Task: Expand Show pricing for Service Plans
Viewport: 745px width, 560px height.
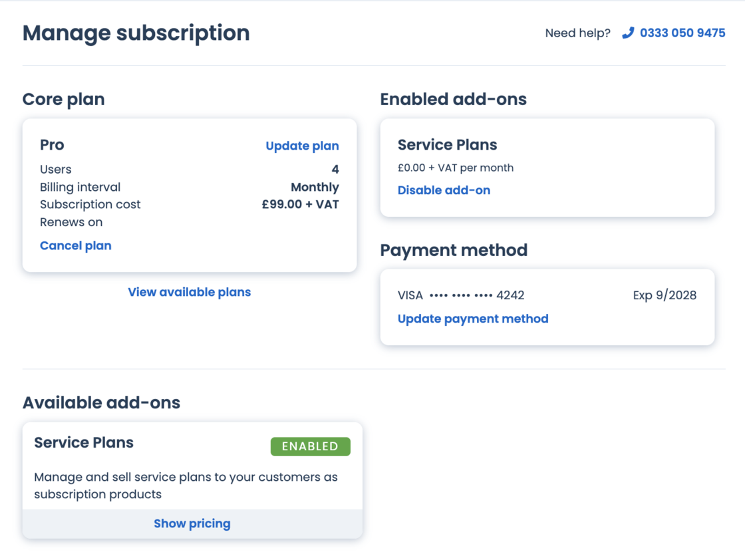Action: [192, 523]
